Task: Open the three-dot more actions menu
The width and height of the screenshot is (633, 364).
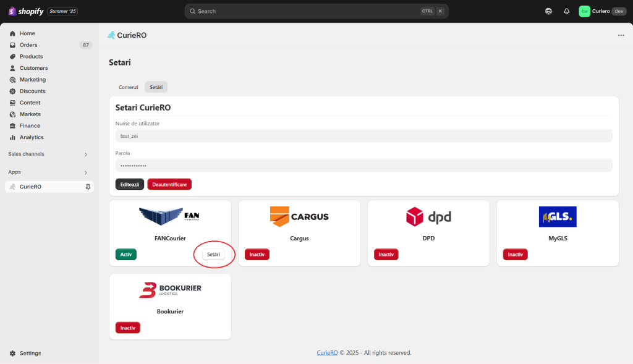Action: tap(621, 35)
